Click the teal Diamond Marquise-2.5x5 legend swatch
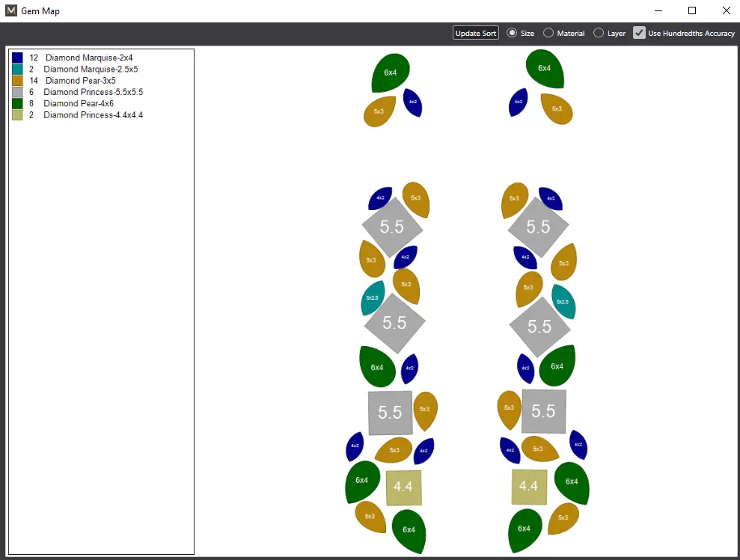The width and height of the screenshot is (740, 560). pyautogui.click(x=17, y=69)
